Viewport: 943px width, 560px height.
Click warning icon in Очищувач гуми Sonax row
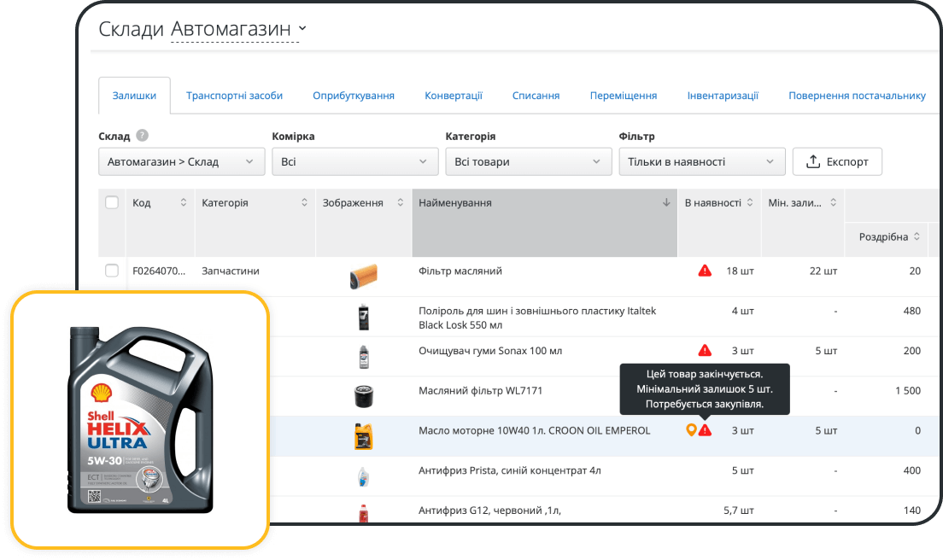tap(705, 351)
